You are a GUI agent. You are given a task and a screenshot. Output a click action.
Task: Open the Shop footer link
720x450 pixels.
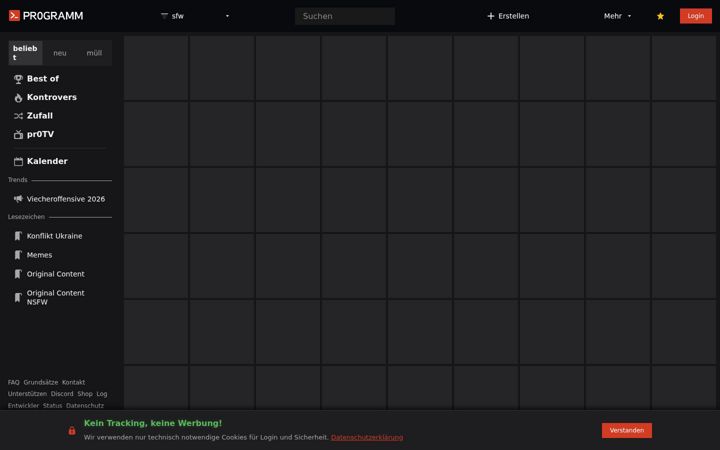click(x=85, y=394)
